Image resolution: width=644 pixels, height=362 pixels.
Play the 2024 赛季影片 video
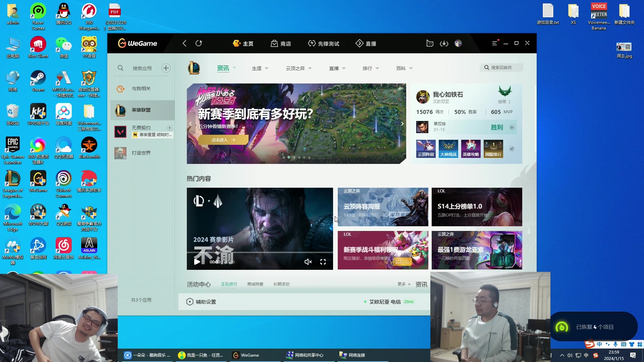point(197,262)
